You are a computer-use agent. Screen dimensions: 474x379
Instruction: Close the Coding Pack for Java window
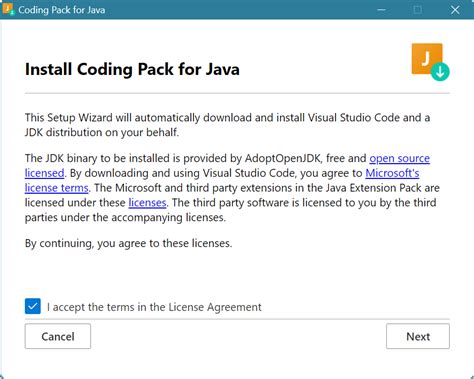pyautogui.click(x=455, y=10)
